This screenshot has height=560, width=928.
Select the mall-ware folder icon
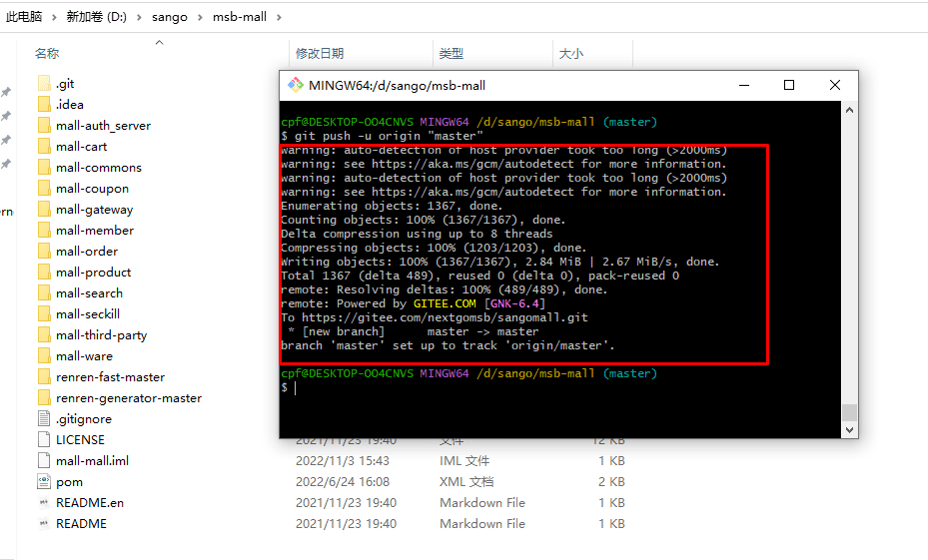(x=44, y=356)
